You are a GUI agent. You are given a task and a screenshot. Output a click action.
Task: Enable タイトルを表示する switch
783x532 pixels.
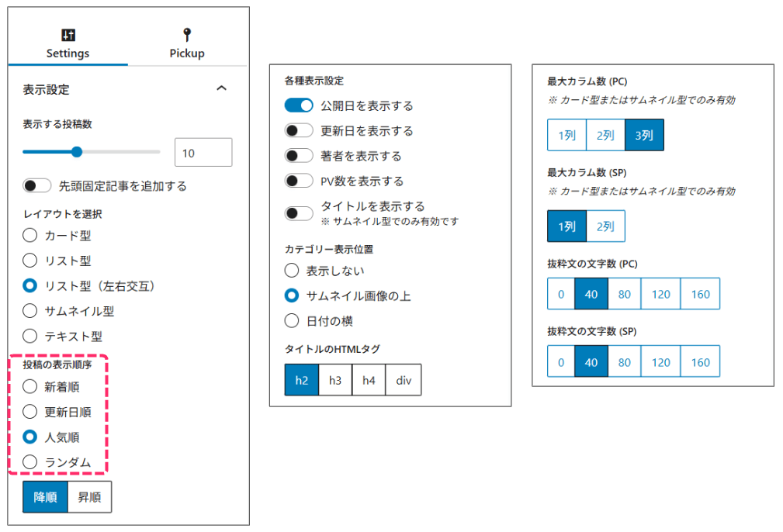point(299,213)
